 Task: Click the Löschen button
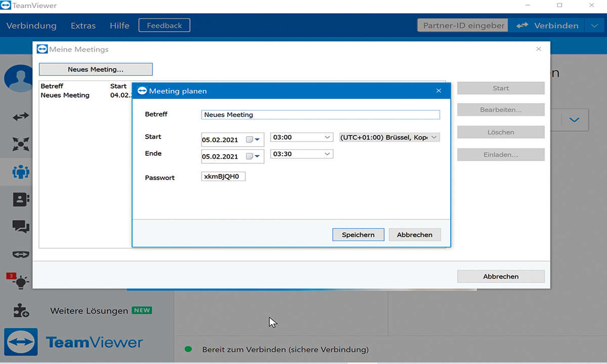(x=501, y=132)
